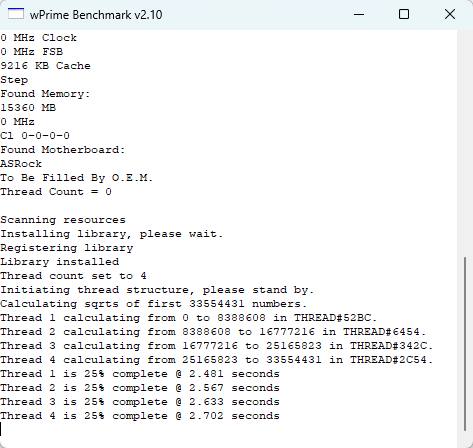Click 'Thread 2 is 25% complete @ 2.567' line
The image size is (473, 448).
[x=140, y=388]
